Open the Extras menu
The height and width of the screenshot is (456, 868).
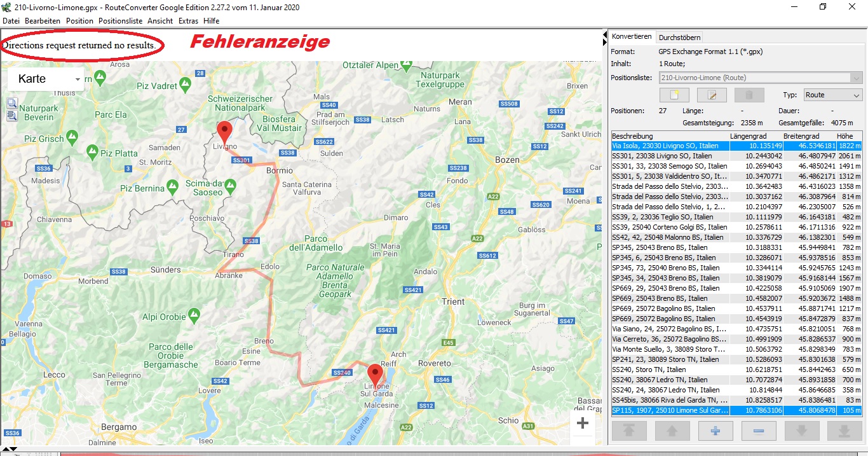click(188, 21)
